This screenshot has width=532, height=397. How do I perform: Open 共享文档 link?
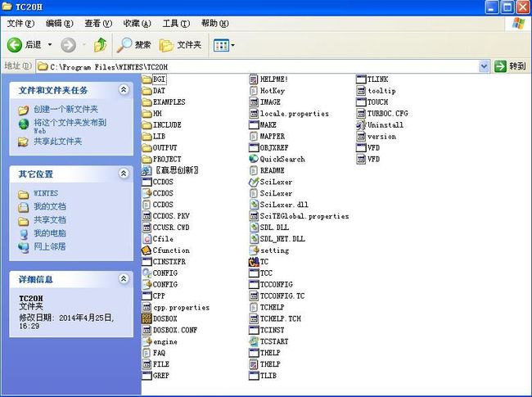pos(50,220)
